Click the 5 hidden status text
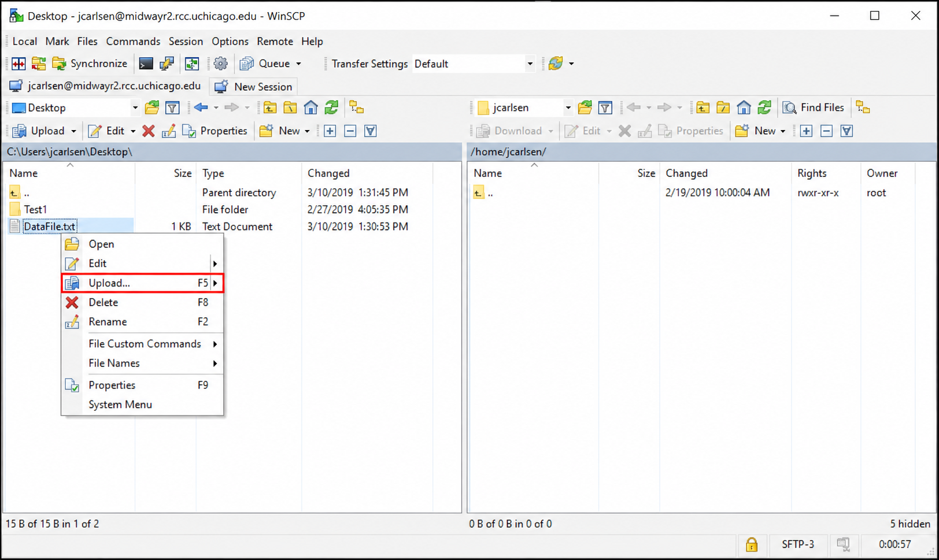 pos(910,524)
